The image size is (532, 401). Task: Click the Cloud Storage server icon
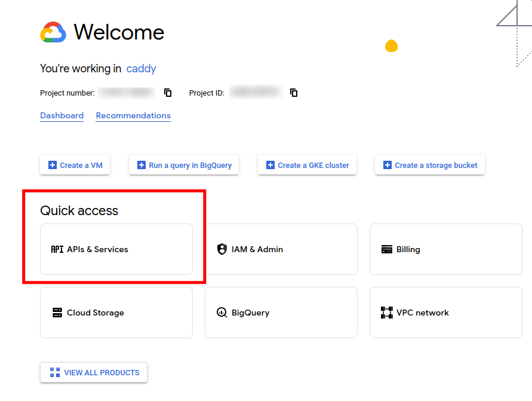point(57,313)
